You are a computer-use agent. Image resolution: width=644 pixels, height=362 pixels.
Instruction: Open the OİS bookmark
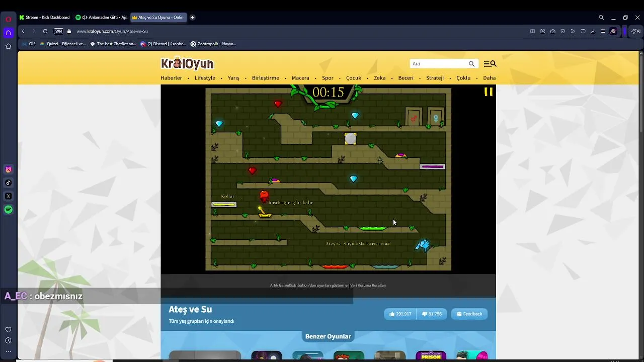[29, 44]
